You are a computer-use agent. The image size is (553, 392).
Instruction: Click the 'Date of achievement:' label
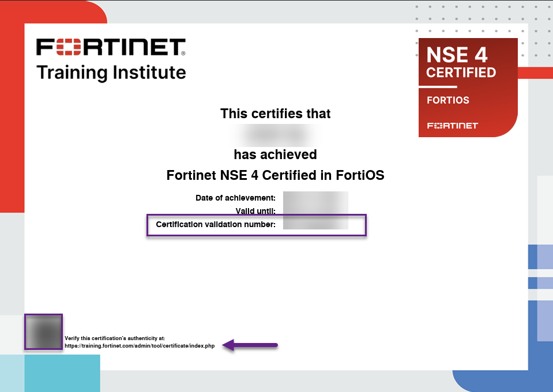pos(236,198)
